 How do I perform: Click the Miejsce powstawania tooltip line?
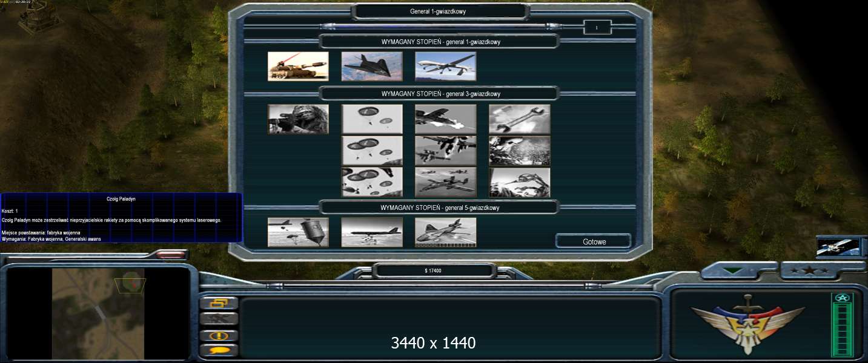tap(41, 232)
